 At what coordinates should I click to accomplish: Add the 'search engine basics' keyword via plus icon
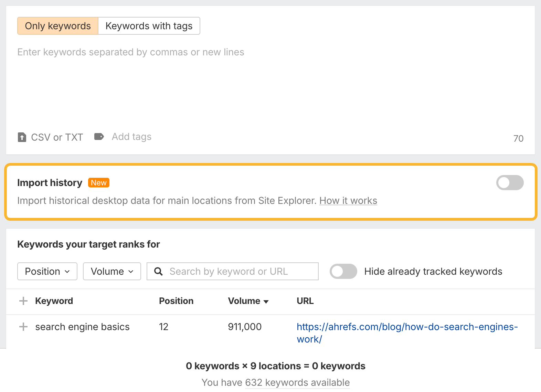[23, 327]
